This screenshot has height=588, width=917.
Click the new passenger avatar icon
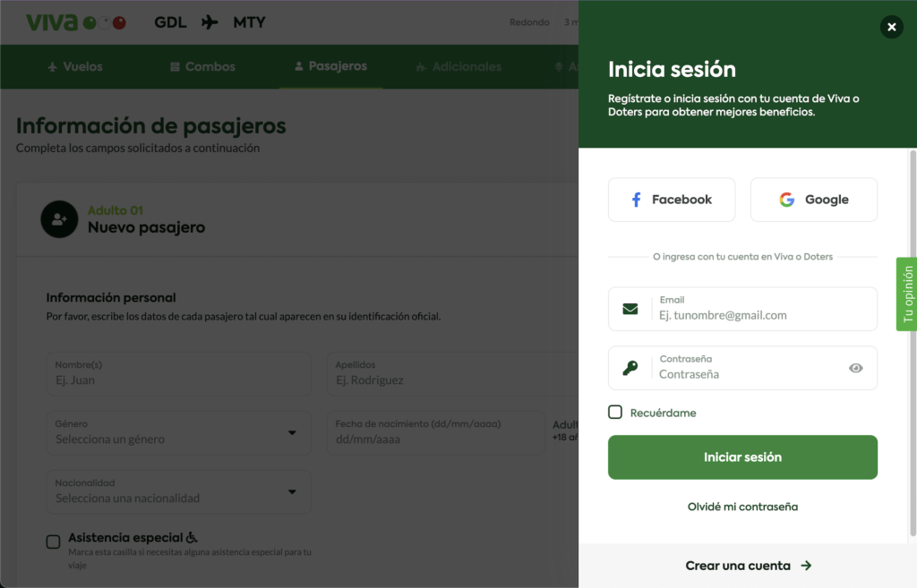click(59, 219)
